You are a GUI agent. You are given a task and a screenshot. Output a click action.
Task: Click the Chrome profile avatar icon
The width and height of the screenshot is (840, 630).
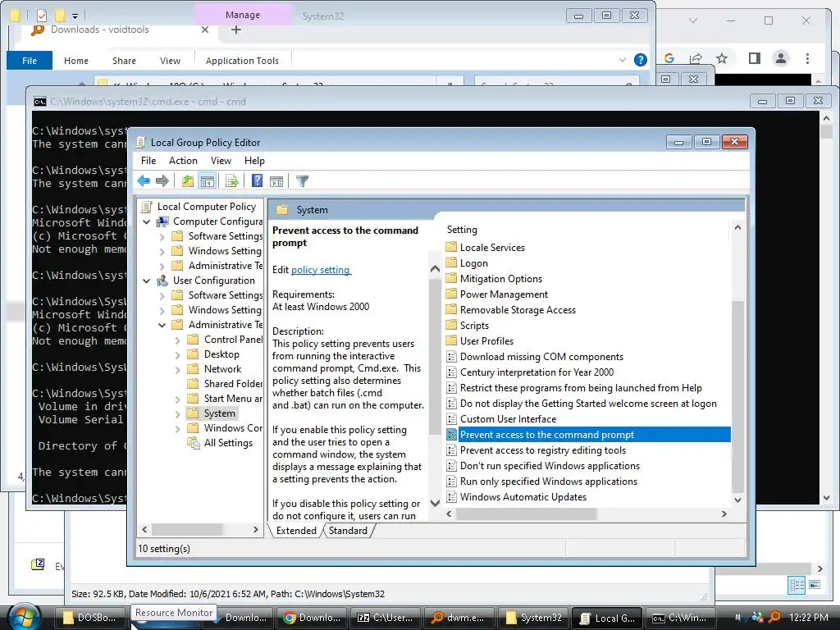[781, 58]
